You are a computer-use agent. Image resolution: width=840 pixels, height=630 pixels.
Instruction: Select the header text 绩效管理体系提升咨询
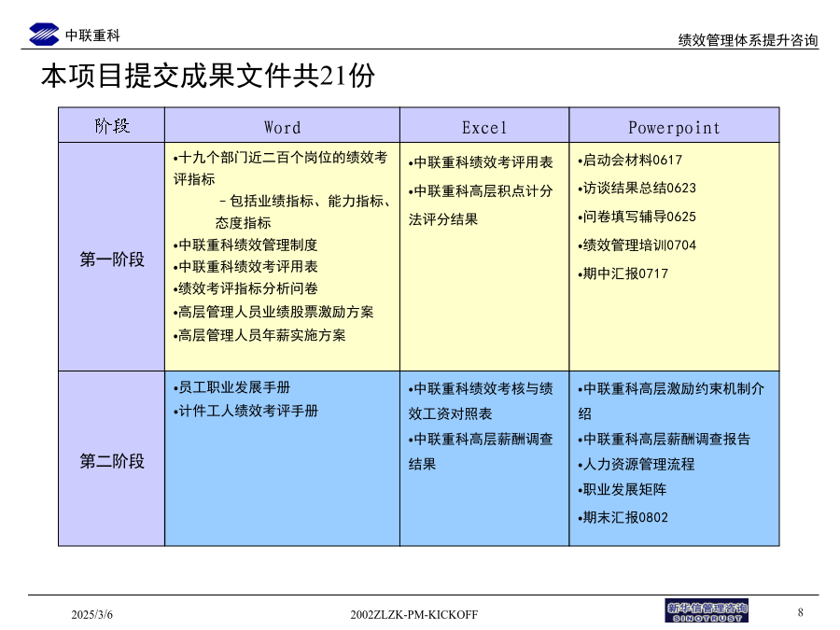748,40
